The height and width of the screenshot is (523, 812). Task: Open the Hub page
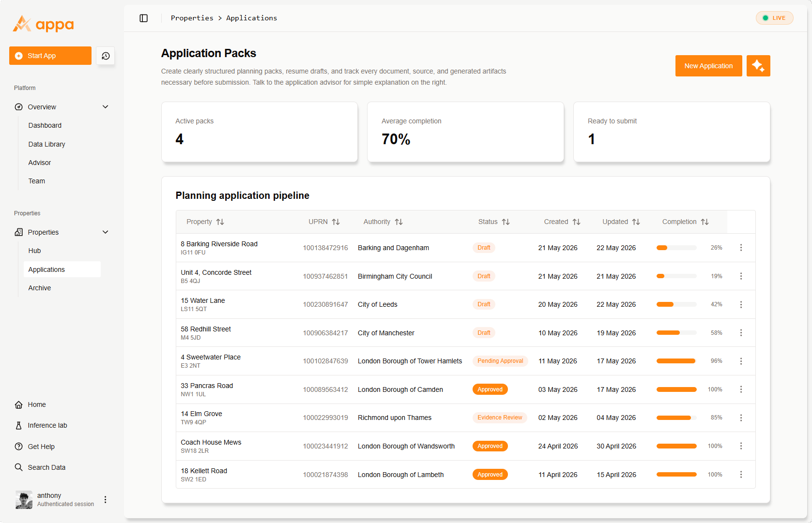pyautogui.click(x=35, y=251)
